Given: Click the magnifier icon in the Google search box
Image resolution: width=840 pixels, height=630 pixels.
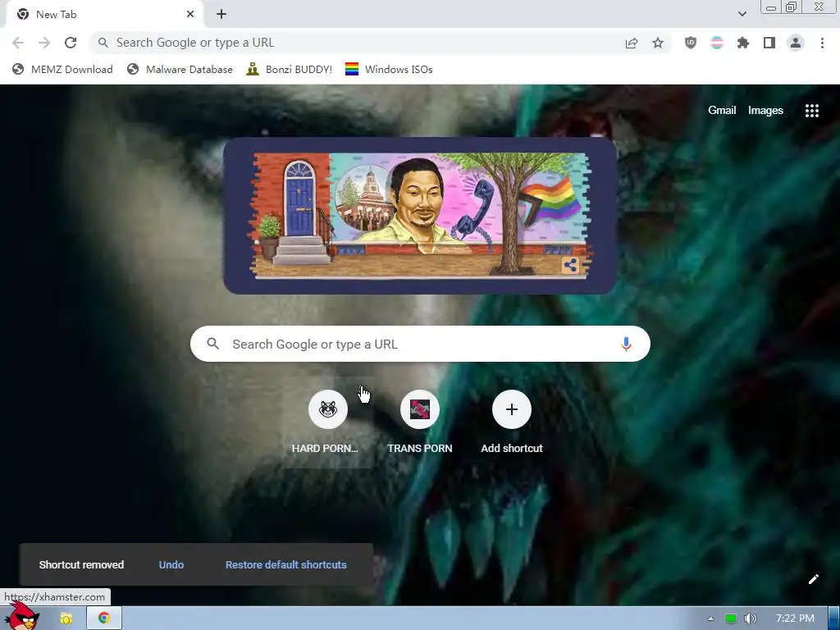Looking at the screenshot, I should [x=212, y=344].
